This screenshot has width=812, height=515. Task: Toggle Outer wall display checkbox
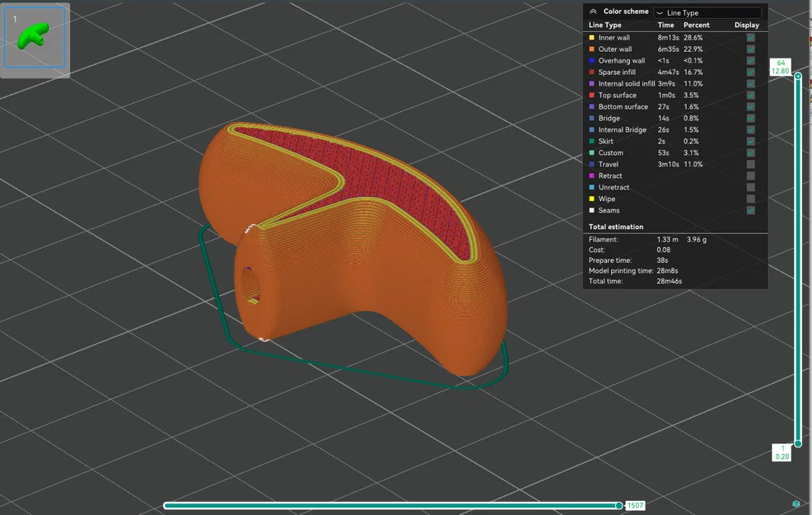tap(750, 49)
